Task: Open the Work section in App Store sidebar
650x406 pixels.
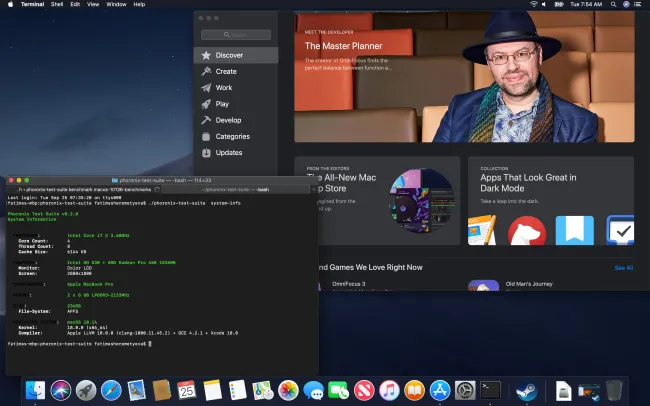Action: click(235, 88)
